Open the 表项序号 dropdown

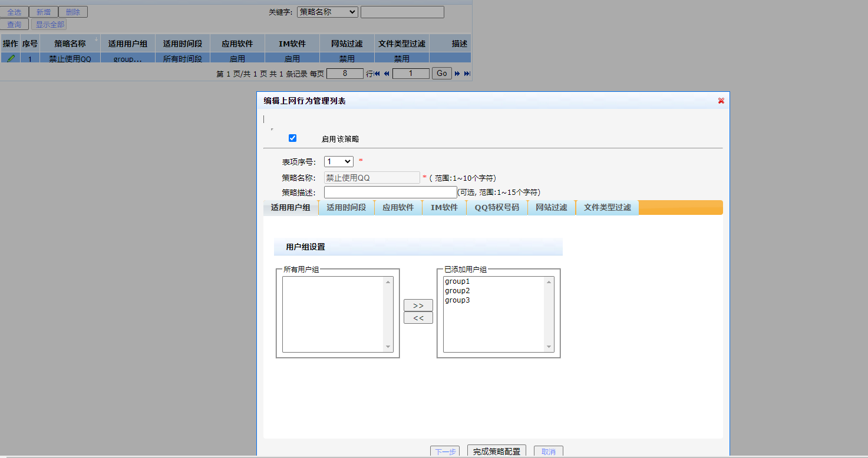coord(338,161)
